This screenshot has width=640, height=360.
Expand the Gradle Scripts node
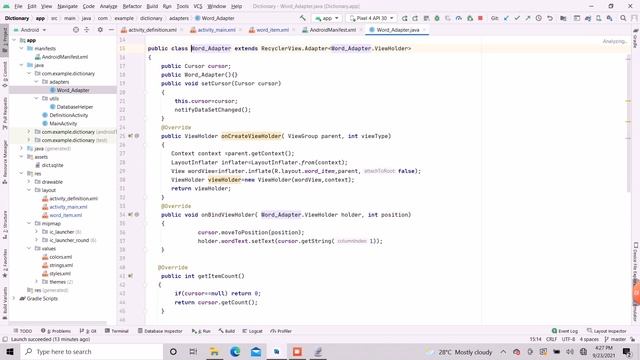14,298
